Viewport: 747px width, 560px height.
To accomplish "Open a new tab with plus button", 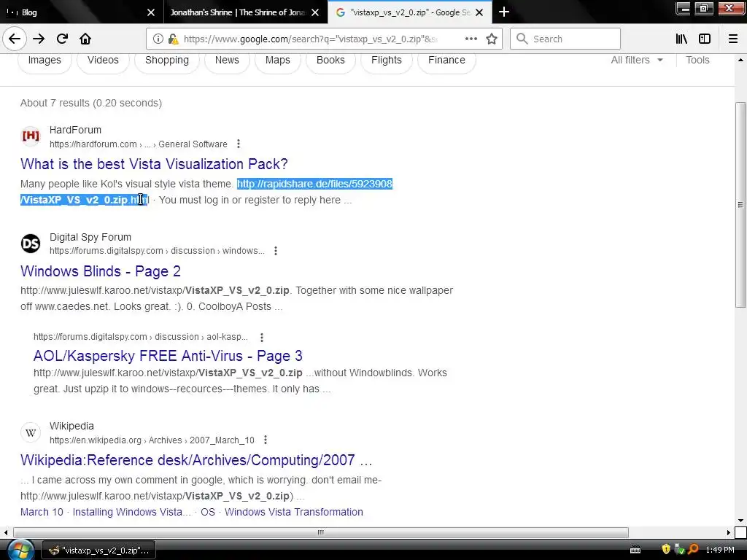I will pos(504,12).
